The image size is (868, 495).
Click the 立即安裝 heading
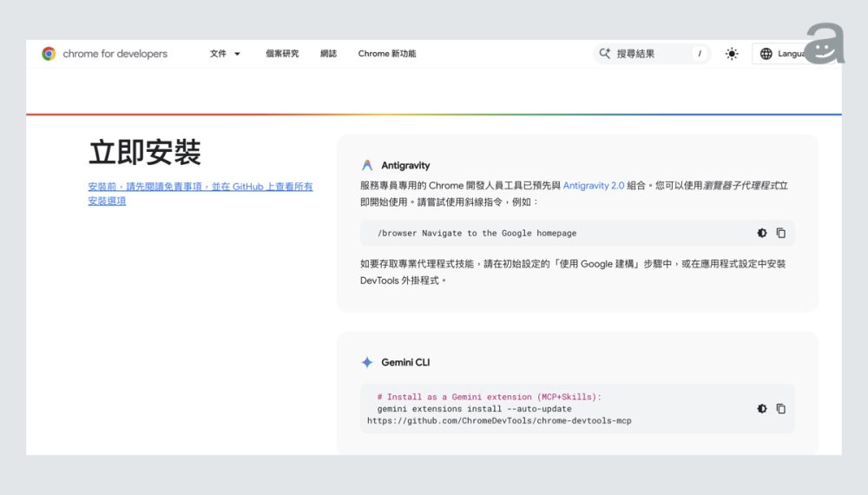pos(144,152)
